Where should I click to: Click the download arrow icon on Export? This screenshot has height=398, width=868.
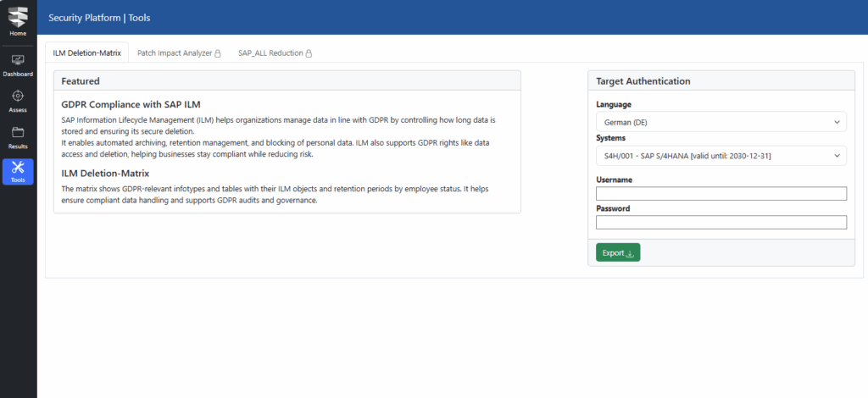(630, 253)
